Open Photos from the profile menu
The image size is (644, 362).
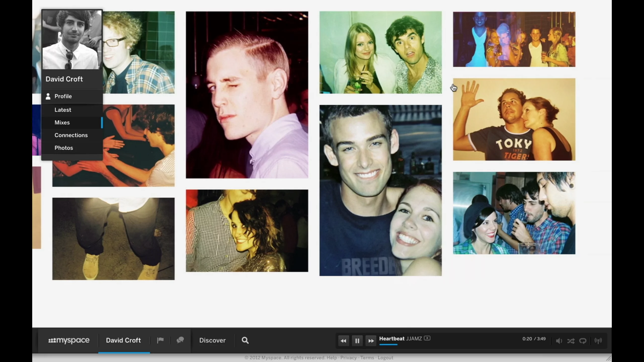(x=64, y=148)
